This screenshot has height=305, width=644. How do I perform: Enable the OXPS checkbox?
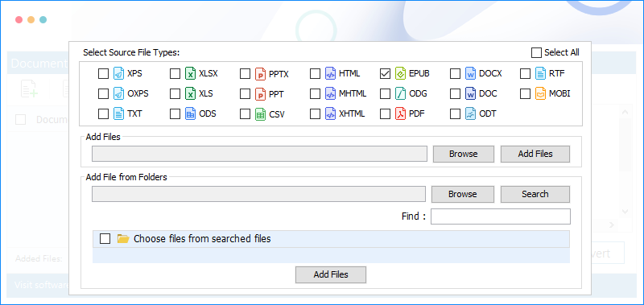(x=104, y=93)
